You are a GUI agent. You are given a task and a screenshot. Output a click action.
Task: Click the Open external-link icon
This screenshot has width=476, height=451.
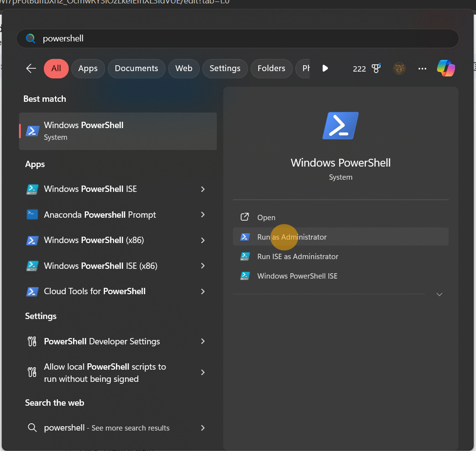click(245, 217)
